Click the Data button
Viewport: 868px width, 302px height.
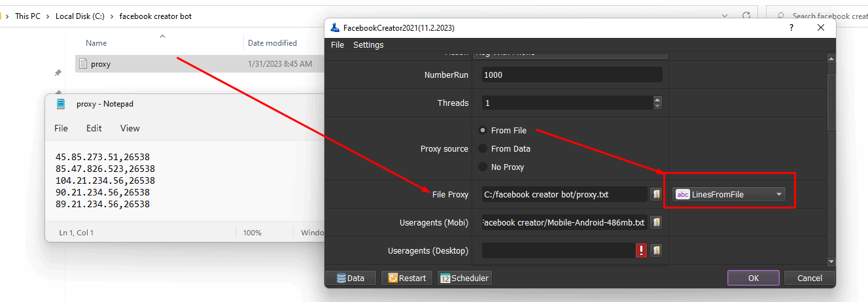click(350, 278)
